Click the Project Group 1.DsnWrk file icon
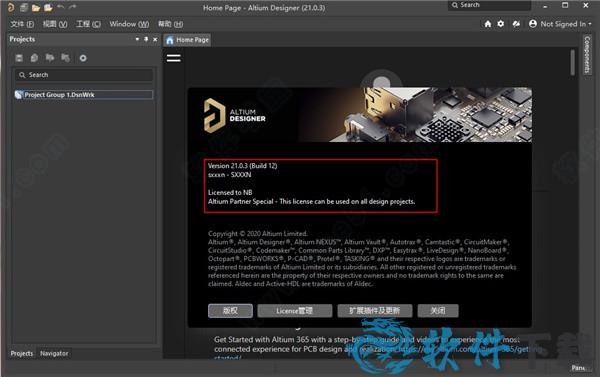The width and height of the screenshot is (600, 377). (x=18, y=95)
